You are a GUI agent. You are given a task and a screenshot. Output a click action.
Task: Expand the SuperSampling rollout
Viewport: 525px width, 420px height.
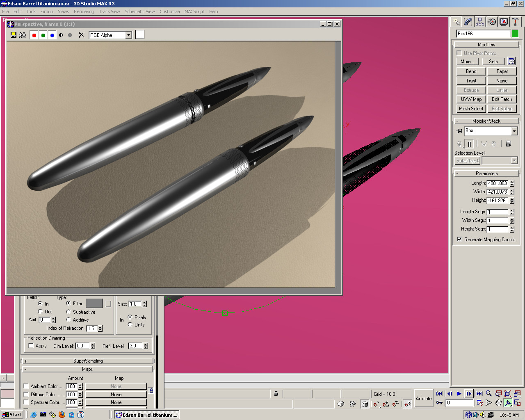click(88, 361)
